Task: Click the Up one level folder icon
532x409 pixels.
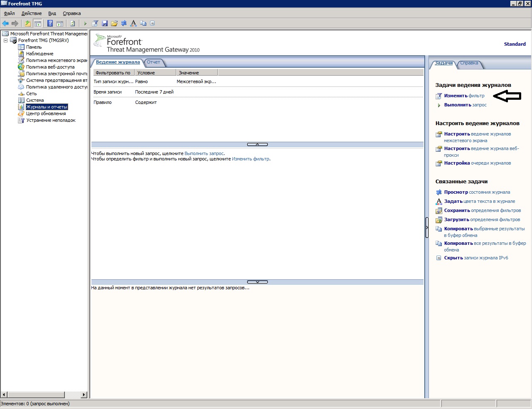Action: [x=28, y=23]
